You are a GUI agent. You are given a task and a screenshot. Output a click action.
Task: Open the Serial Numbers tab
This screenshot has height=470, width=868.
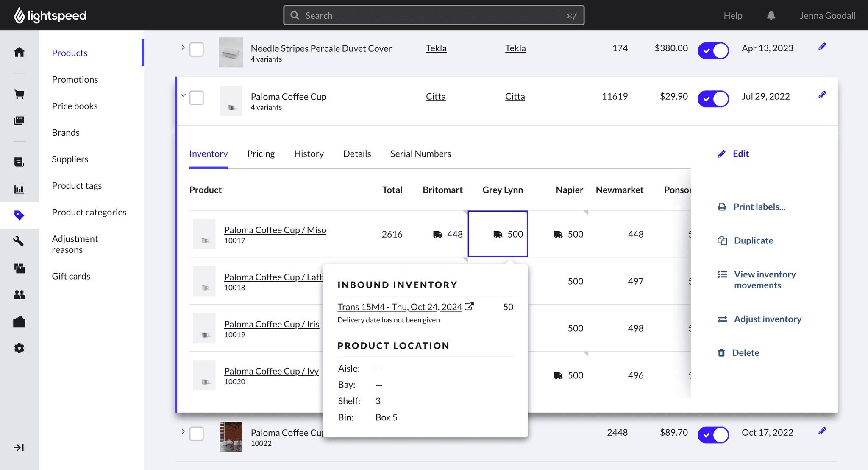pos(420,154)
